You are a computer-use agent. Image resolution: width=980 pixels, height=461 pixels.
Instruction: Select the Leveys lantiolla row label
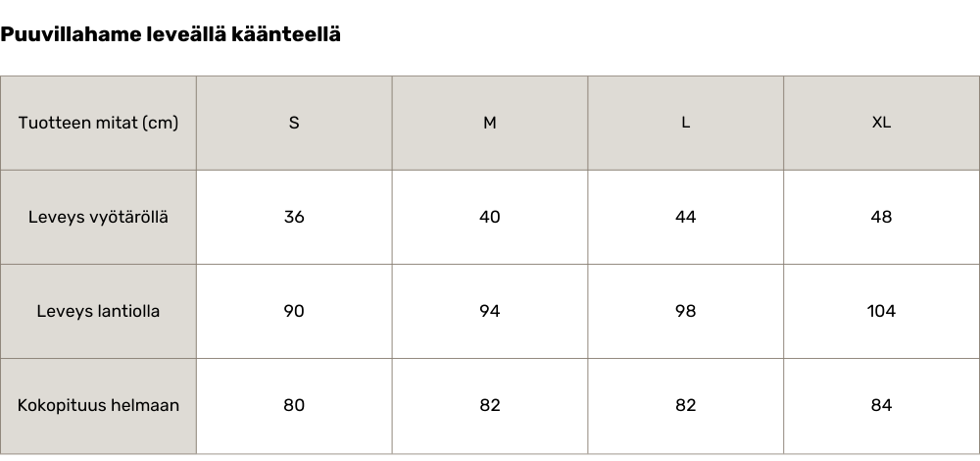[98, 311]
